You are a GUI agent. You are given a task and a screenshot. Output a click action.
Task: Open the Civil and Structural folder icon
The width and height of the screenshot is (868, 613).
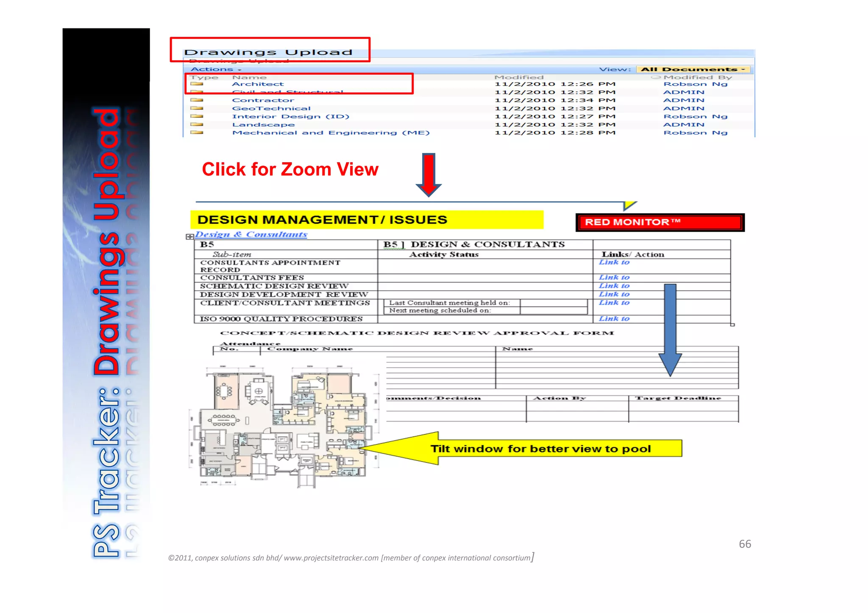click(x=197, y=92)
